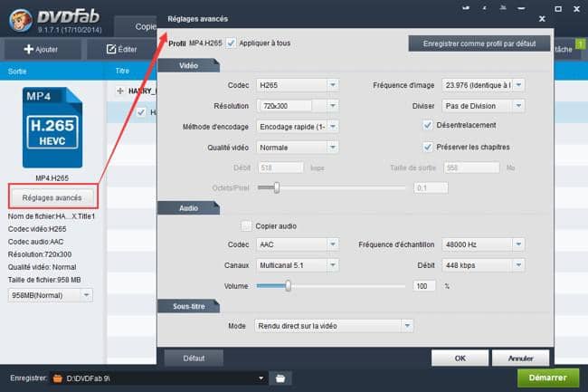Start conversion with Démarrer button
This screenshot has width=588, height=392.
coord(548,378)
